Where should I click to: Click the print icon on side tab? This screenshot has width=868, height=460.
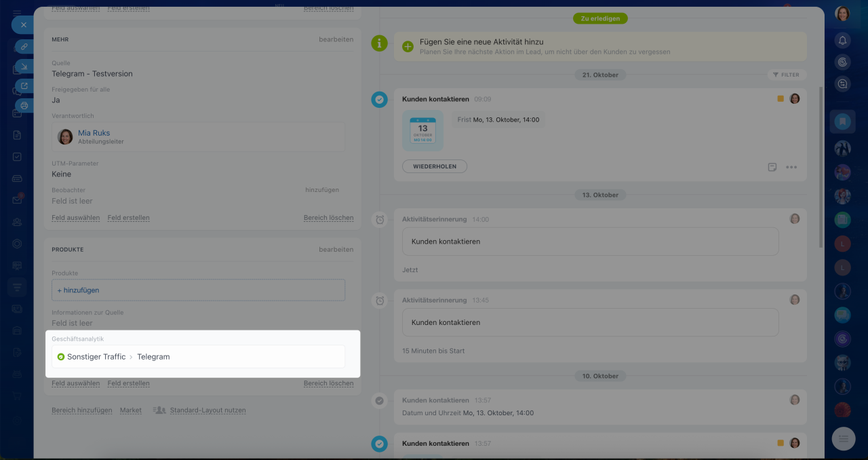[24, 106]
